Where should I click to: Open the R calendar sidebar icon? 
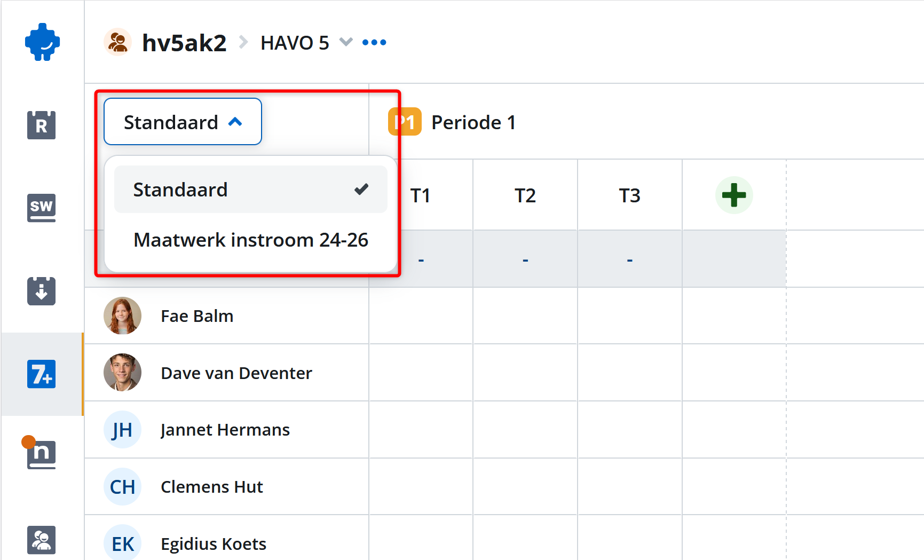click(41, 125)
